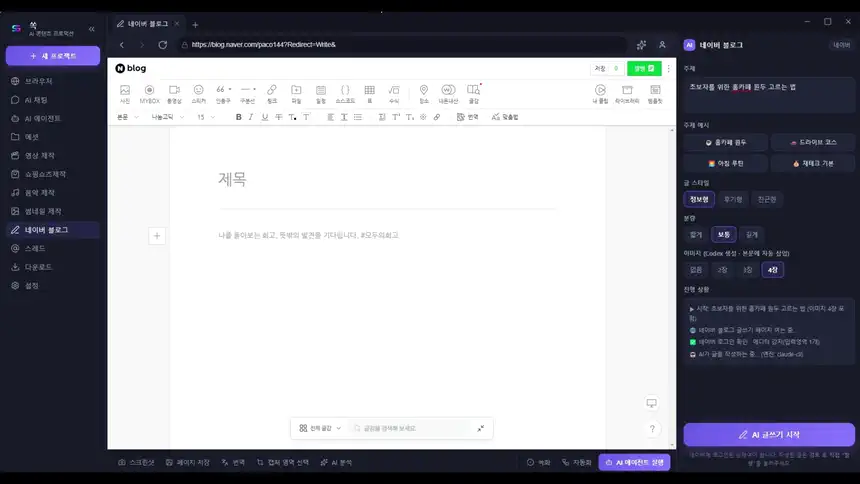Viewport: 860px width, 484px height.
Task: Go back in the embedded browser
Action: click(122, 45)
